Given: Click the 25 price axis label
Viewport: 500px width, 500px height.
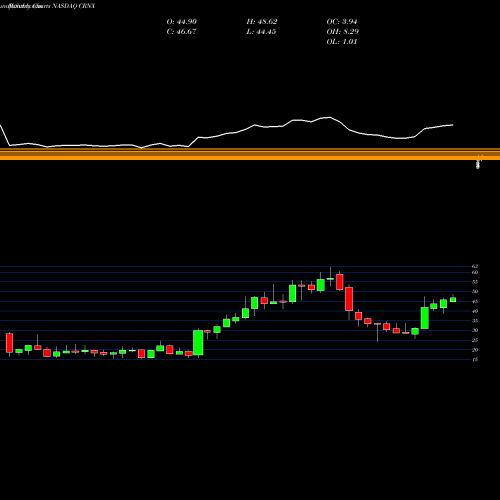Looking at the screenshot, I should pyautogui.click(x=475, y=340).
